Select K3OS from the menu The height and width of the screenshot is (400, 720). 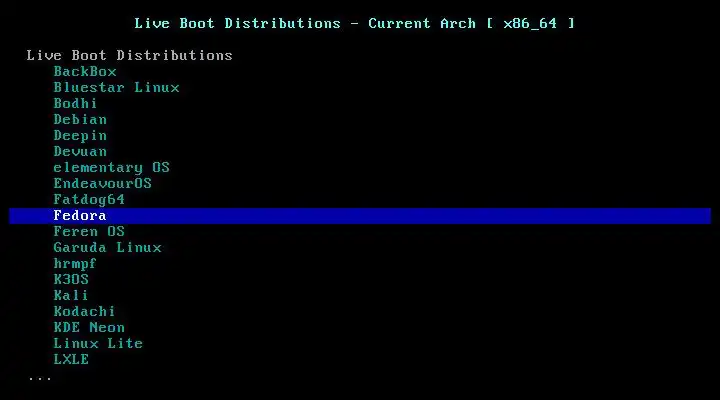coord(71,280)
